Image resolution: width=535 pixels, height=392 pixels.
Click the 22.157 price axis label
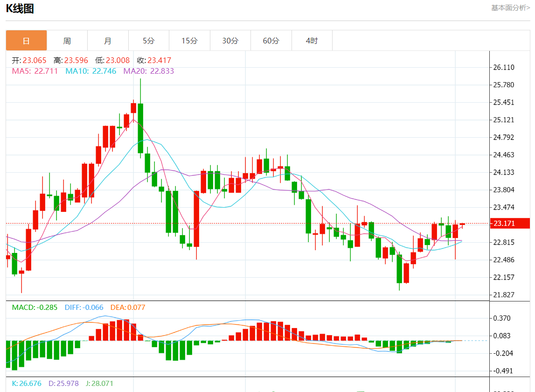[x=504, y=277]
